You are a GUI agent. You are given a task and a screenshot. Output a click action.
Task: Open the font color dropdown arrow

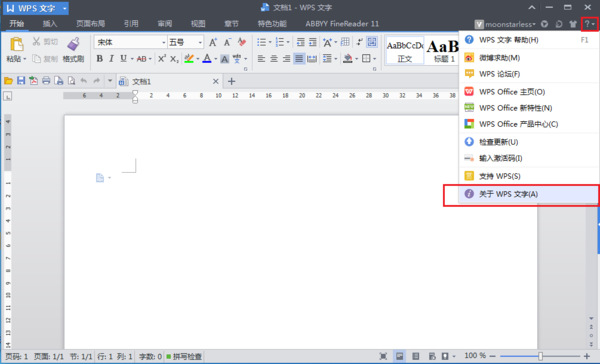(215, 59)
